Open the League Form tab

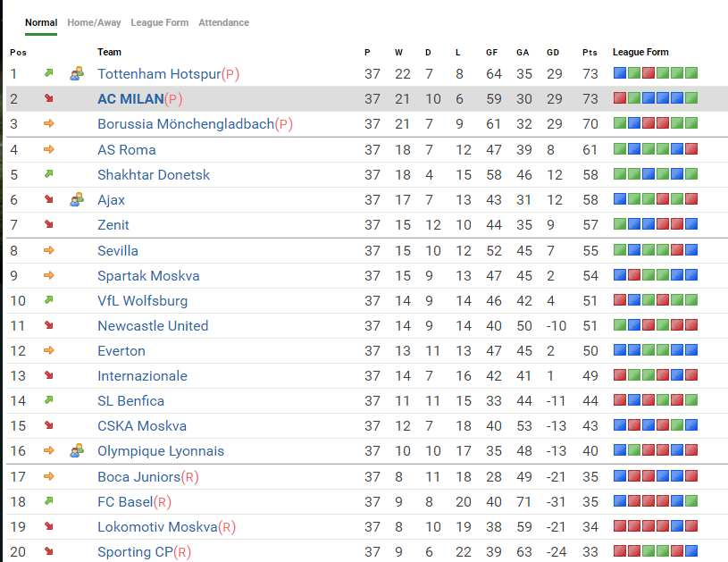[x=159, y=22]
